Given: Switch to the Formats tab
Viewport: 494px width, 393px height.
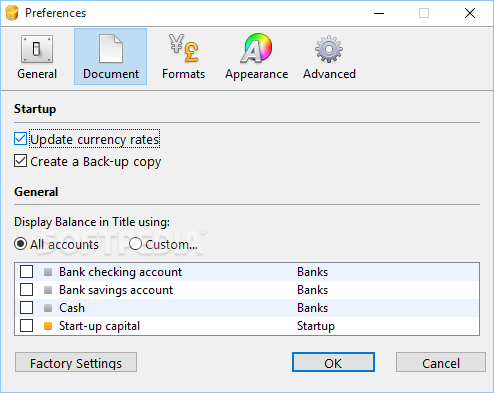Looking at the screenshot, I should point(183,57).
